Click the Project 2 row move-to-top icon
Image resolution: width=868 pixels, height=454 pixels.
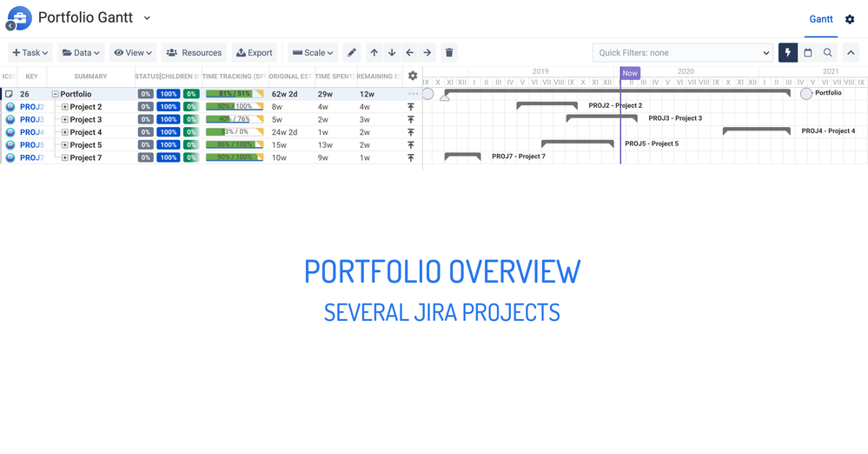point(411,107)
